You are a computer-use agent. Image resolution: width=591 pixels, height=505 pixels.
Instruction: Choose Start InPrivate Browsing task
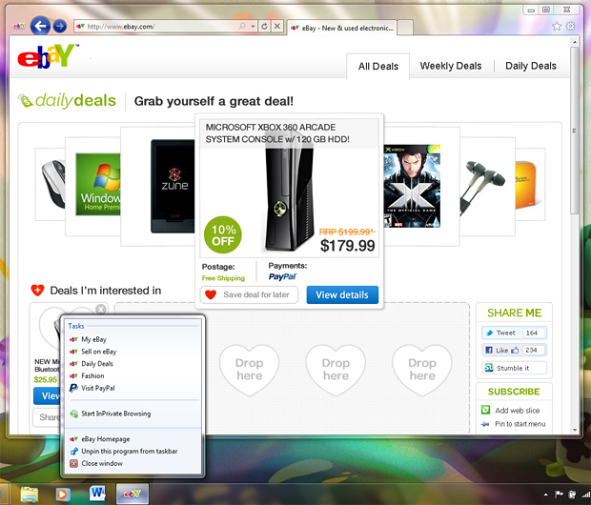[x=116, y=413]
